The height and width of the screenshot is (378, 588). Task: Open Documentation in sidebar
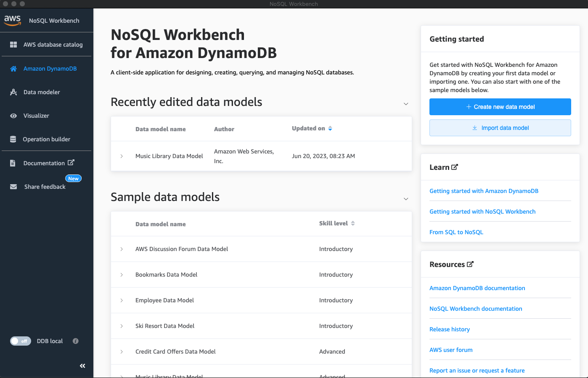[46, 163]
